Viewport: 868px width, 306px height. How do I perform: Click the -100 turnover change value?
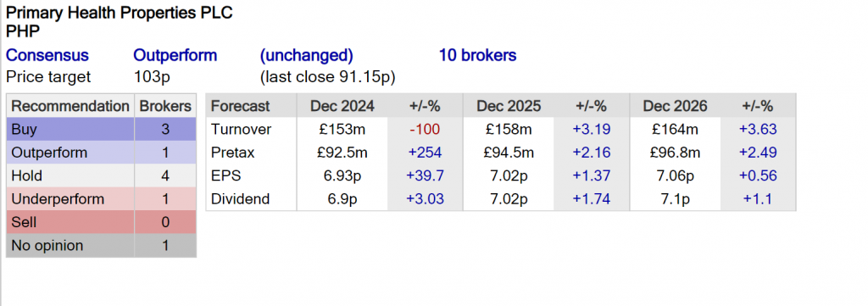click(426, 130)
